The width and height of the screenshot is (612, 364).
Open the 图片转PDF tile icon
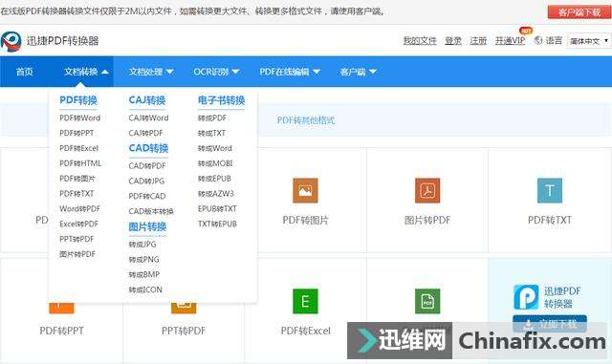point(427,190)
